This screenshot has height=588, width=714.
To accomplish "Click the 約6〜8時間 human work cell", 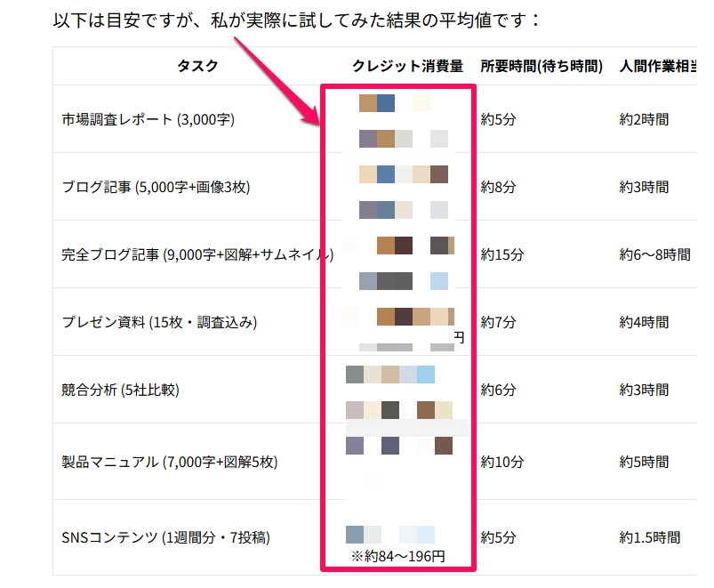I will (x=654, y=255).
